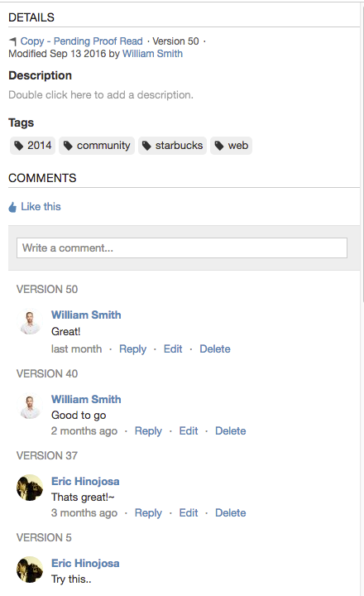Screen dimensions: 364x596
Task: Select the starbucks tag
Action: pyautogui.click(x=173, y=146)
